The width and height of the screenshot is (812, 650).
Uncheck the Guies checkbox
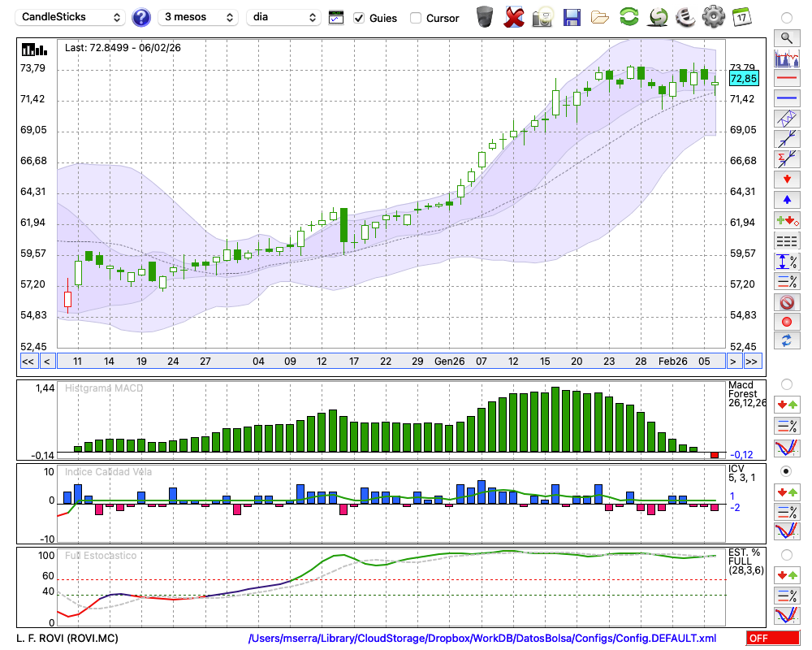[x=359, y=18]
